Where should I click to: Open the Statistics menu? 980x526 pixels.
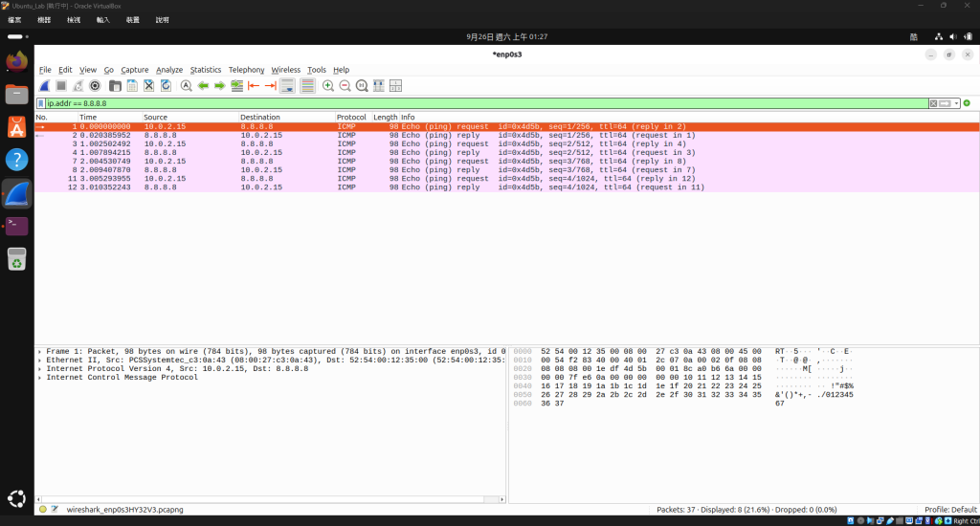206,70
